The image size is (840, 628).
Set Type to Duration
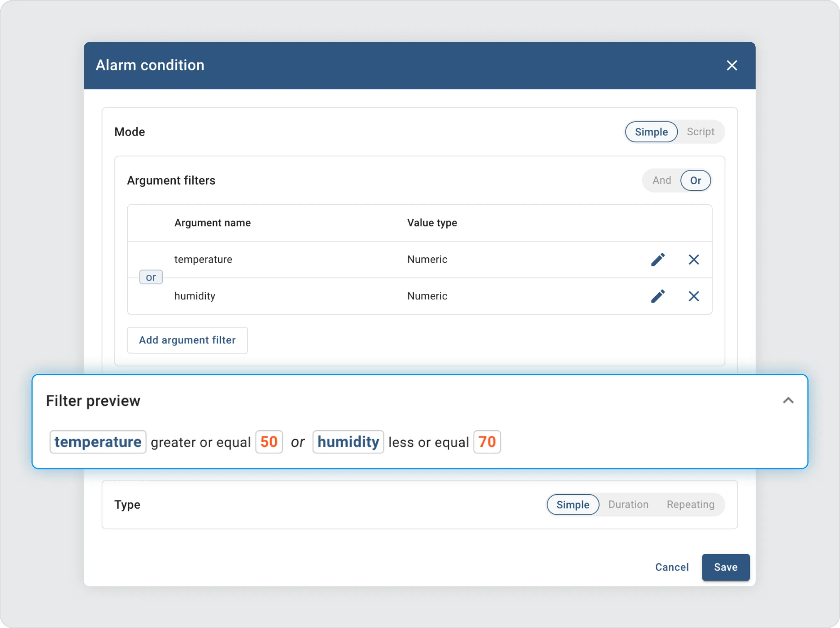point(628,504)
